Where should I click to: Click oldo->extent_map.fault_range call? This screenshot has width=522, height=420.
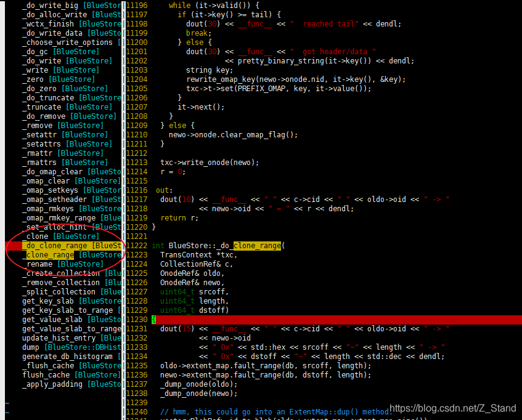click(266, 366)
